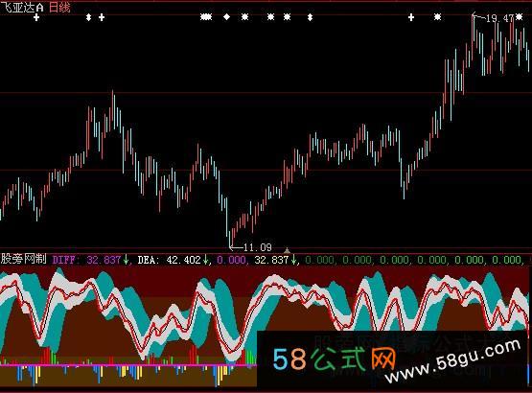This screenshot has height=393, width=532.
Task: Select the 飞亚达A stock name
Action: click(x=22, y=7)
